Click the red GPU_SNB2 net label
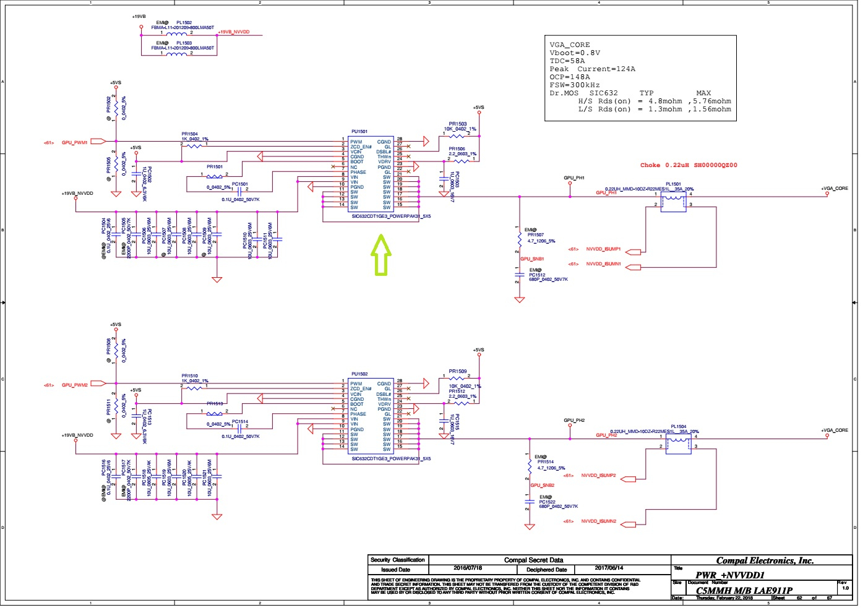The width and height of the screenshot is (868, 613). (543, 485)
